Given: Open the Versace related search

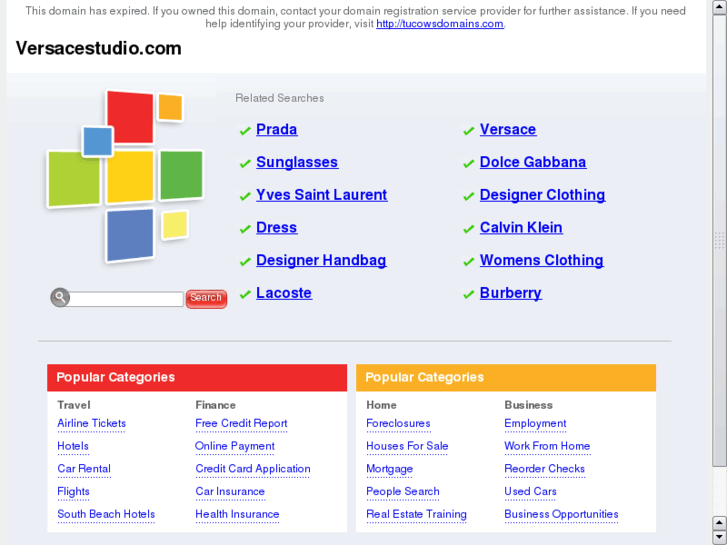Looking at the screenshot, I should 508,129.
